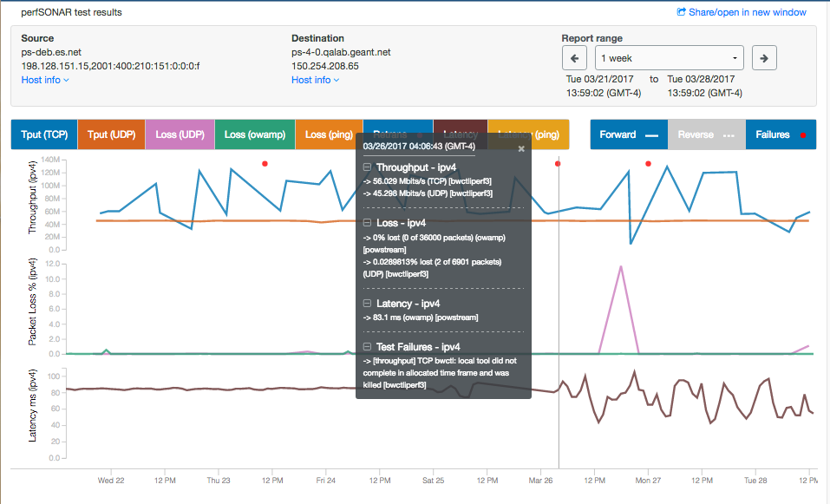The width and height of the screenshot is (830, 504).
Task: Click the share icon beside Share/open in new window
Action: pos(681,11)
